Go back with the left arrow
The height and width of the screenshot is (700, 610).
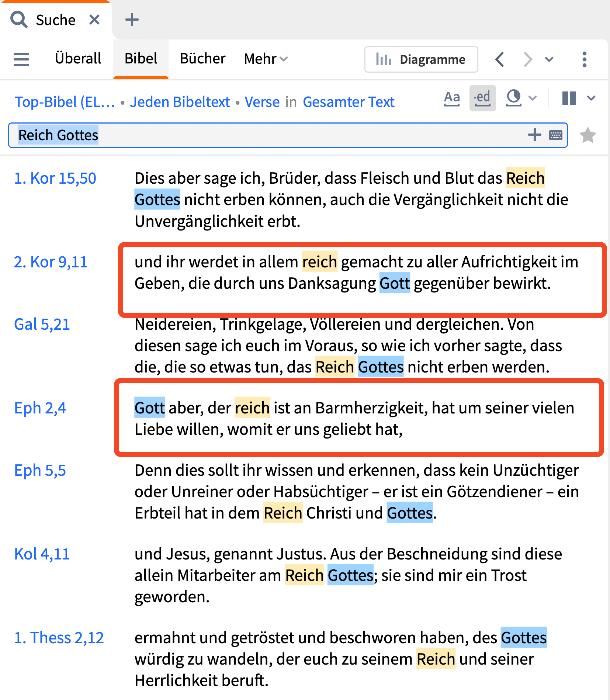(500, 59)
